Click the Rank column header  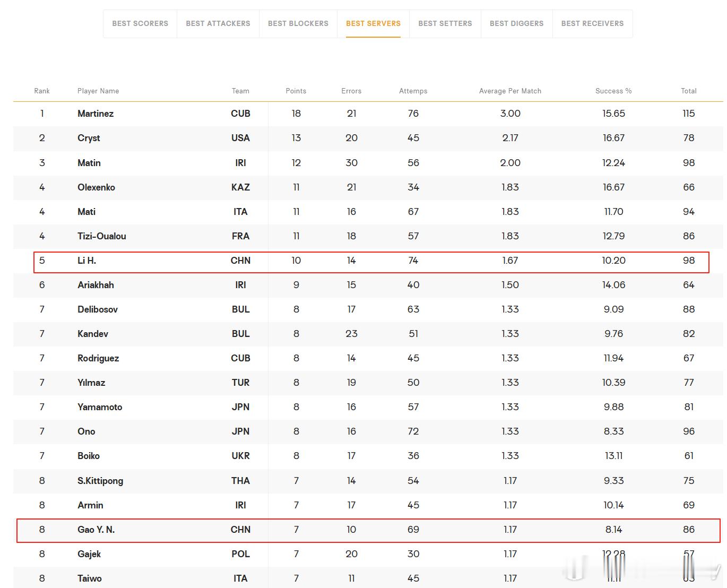[42, 91]
